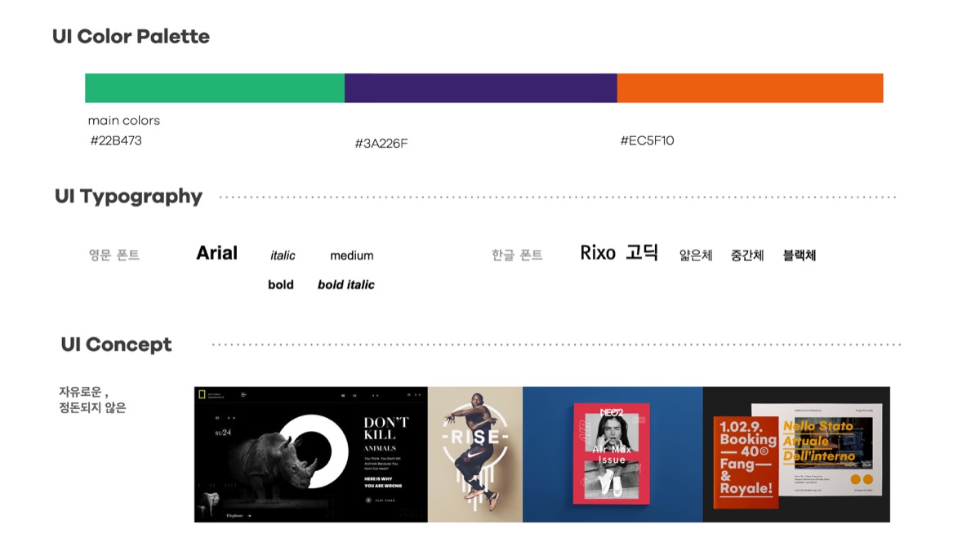Click the arrow after the Elephant label
The width and height of the screenshot is (980, 551).
(x=249, y=516)
